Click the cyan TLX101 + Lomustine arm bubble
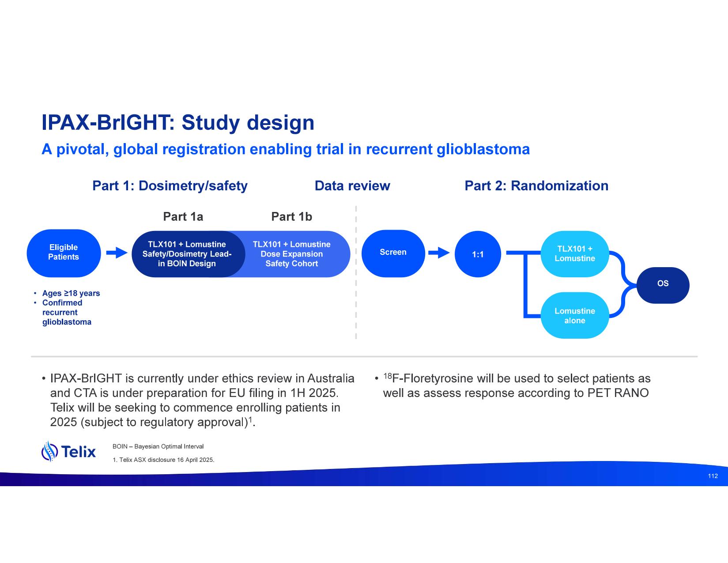Image resolution: width=728 pixels, height=563 pixels. tap(574, 254)
